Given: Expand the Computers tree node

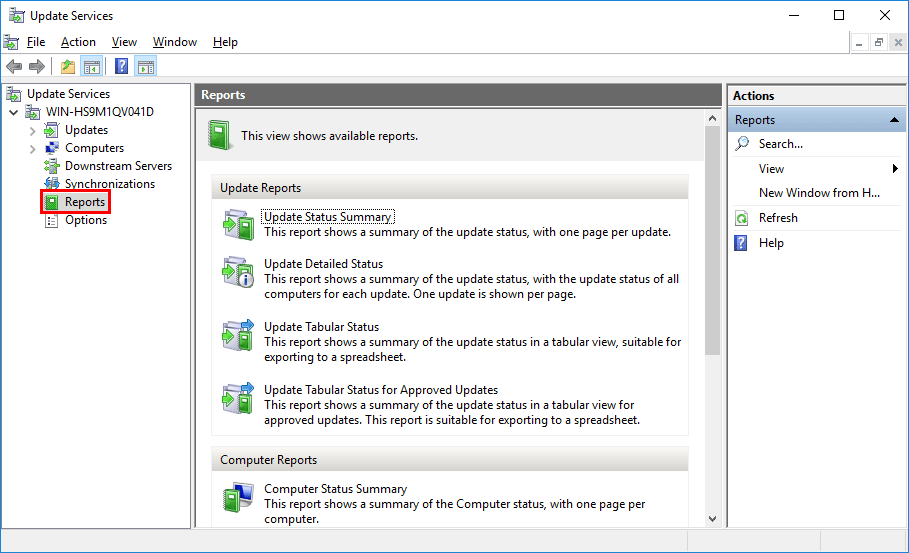Looking at the screenshot, I should pos(32,149).
